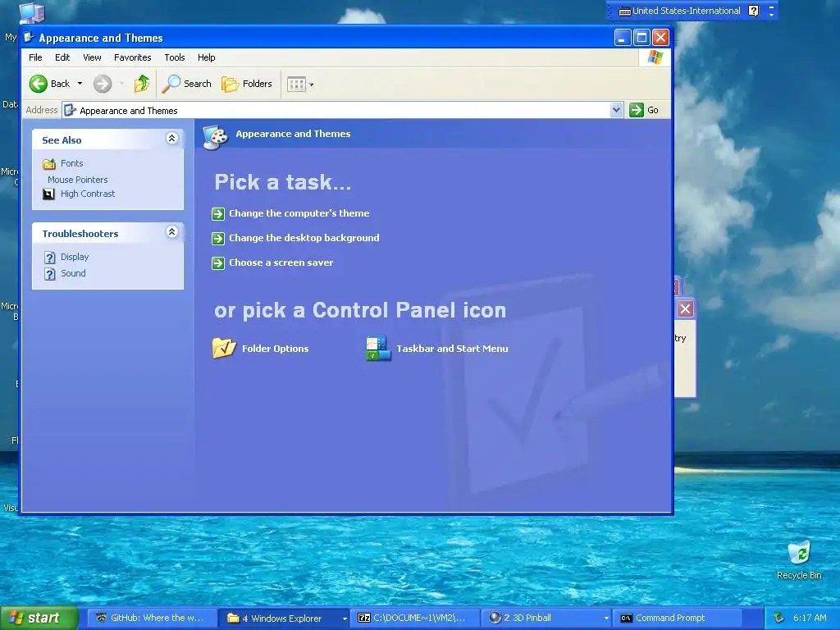Click the Folder Options label
The image size is (840, 630).
tap(276, 349)
